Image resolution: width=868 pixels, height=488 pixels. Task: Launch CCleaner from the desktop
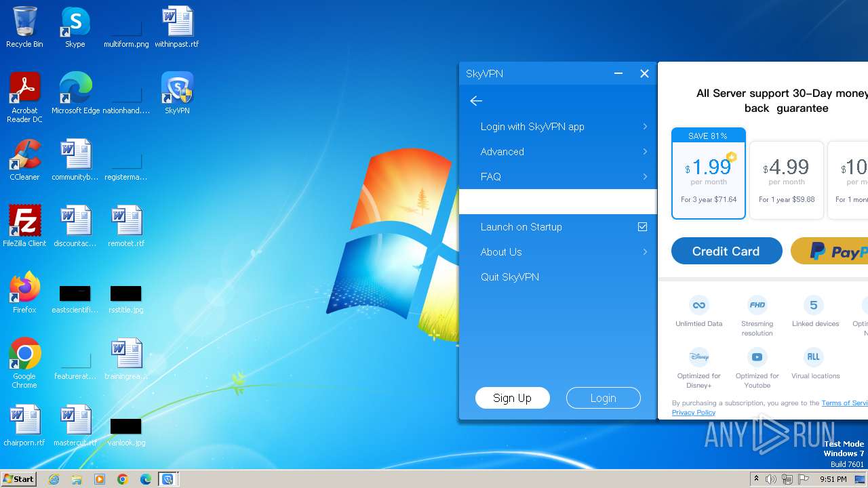pos(24,159)
